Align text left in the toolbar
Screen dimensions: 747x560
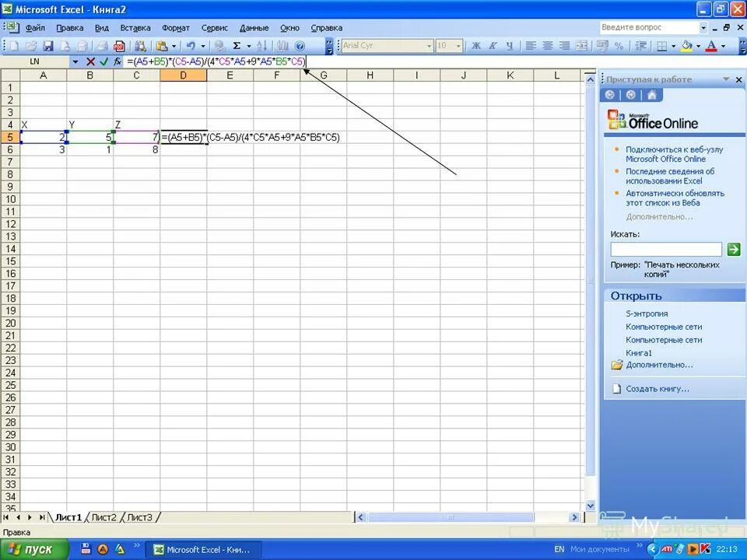click(x=531, y=46)
